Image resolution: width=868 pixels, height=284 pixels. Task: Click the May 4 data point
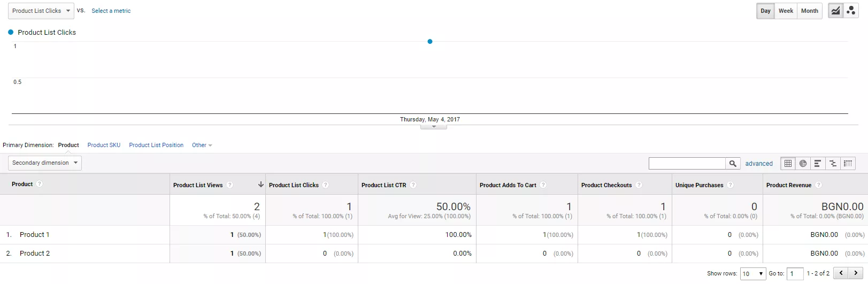pyautogui.click(x=430, y=41)
